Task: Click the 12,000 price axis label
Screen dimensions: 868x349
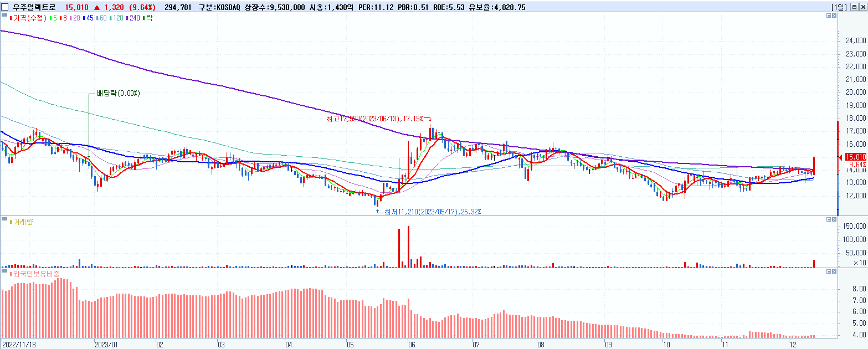Action: [856, 196]
